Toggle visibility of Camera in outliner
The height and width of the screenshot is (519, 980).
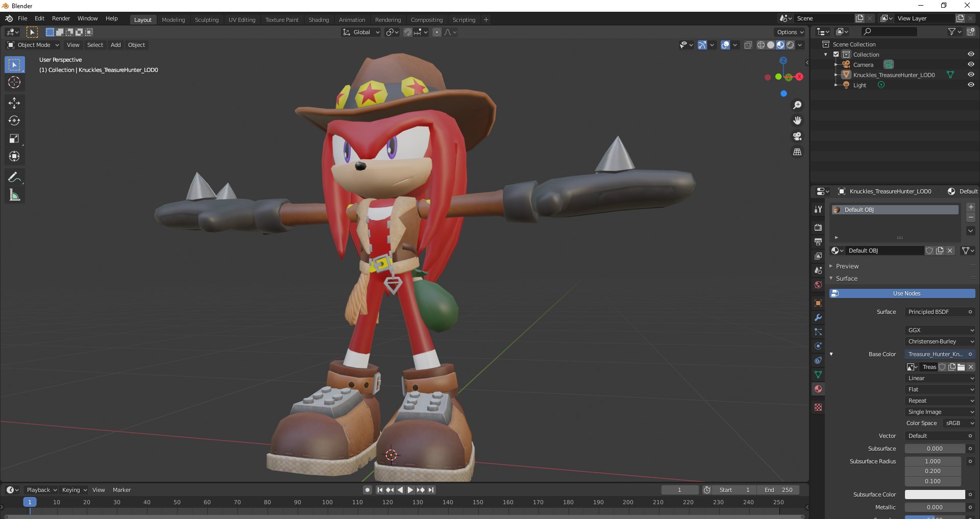pyautogui.click(x=971, y=65)
